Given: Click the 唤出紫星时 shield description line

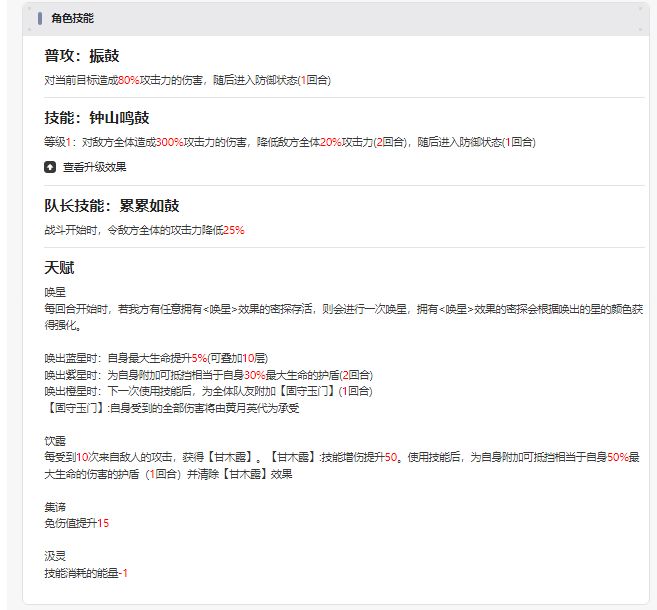Looking at the screenshot, I should click(x=209, y=375).
